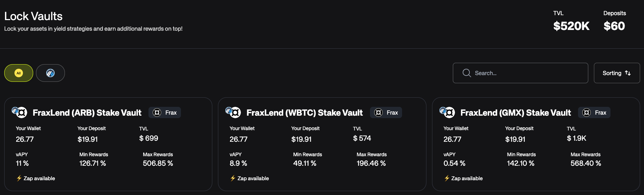Click lightning Zap icon on WBTC vault

pos(233,178)
